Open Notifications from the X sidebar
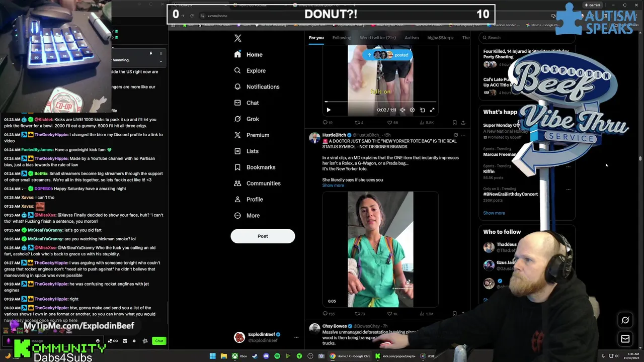Image resolution: width=644 pixels, height=362 pixels. 257,86
